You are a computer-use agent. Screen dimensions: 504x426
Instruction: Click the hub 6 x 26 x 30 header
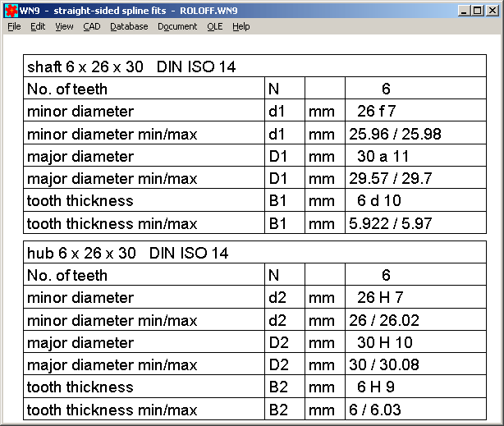pyautogui.click(x=127, y=254)
